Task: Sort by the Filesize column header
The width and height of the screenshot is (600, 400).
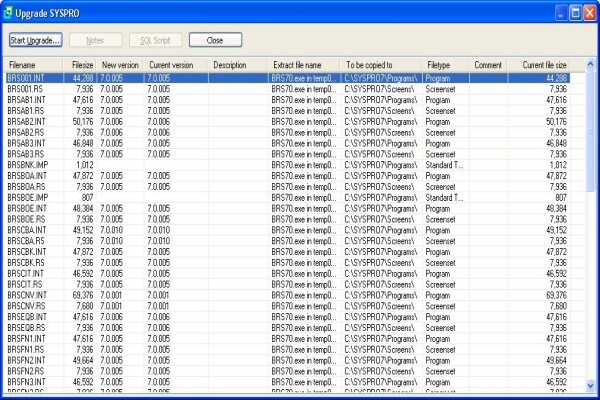Action: click(80, 65)
